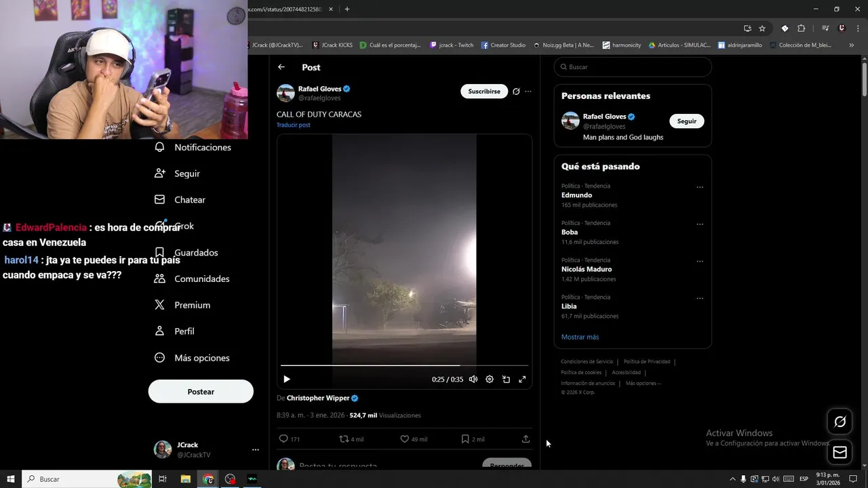Open the Edmundo trending topic
The height and width of the screenshot is (488, 868).
(576, 195)
